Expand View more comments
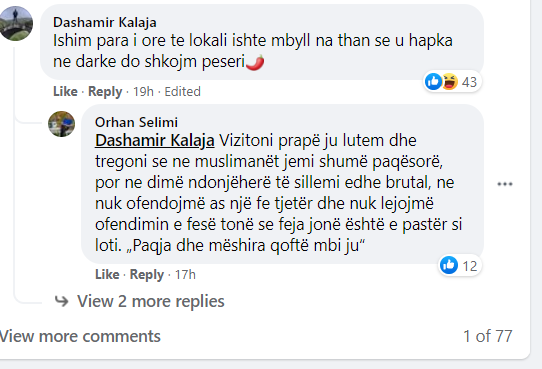This screenshot has width=542, height=369. tap(80, 336)
